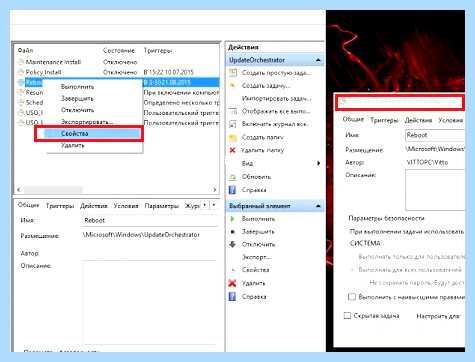Switch to Действия tab in the lower details pane
The width and height of the screenshot is (475, 362).
[94, 206]
